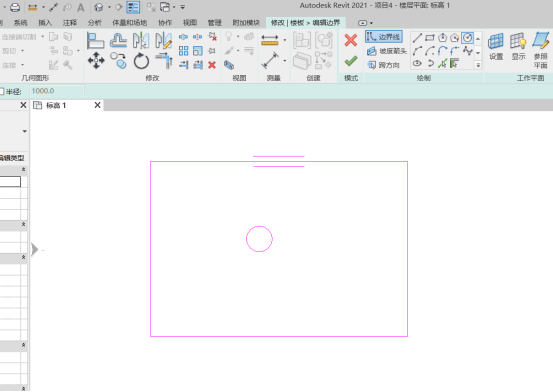
Task: Select the Spline draw tool
Action: tap(468, 51)
